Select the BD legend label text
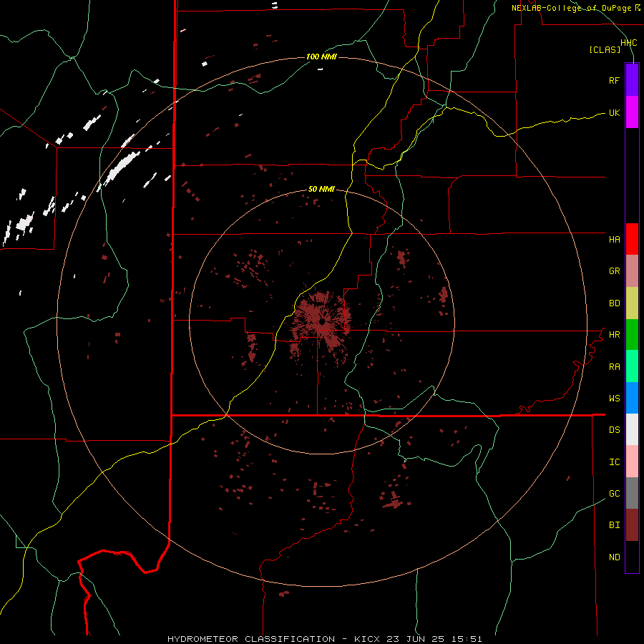Screen dimensions: 644x644 pos(614,303)
